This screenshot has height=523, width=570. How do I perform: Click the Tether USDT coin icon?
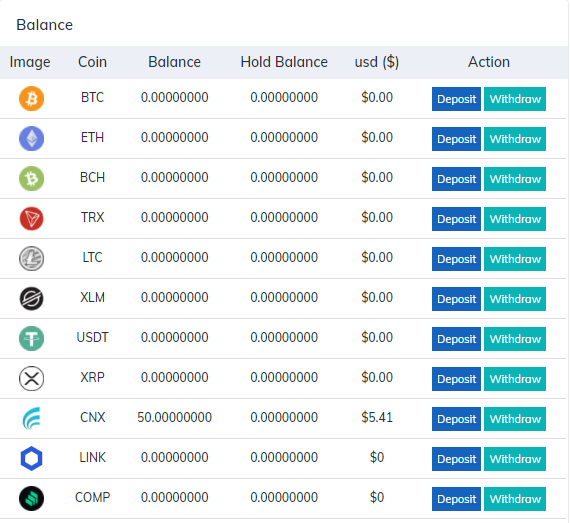coord(32,338)
